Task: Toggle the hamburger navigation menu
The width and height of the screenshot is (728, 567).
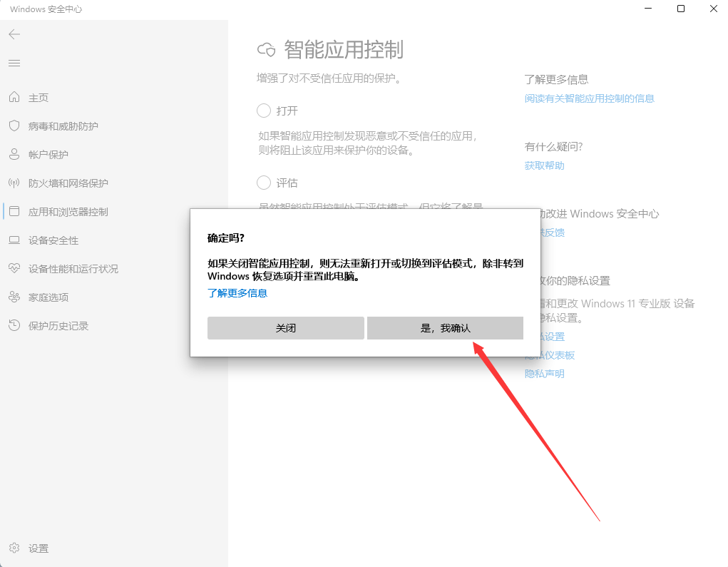Action: (x=14, y=63)
